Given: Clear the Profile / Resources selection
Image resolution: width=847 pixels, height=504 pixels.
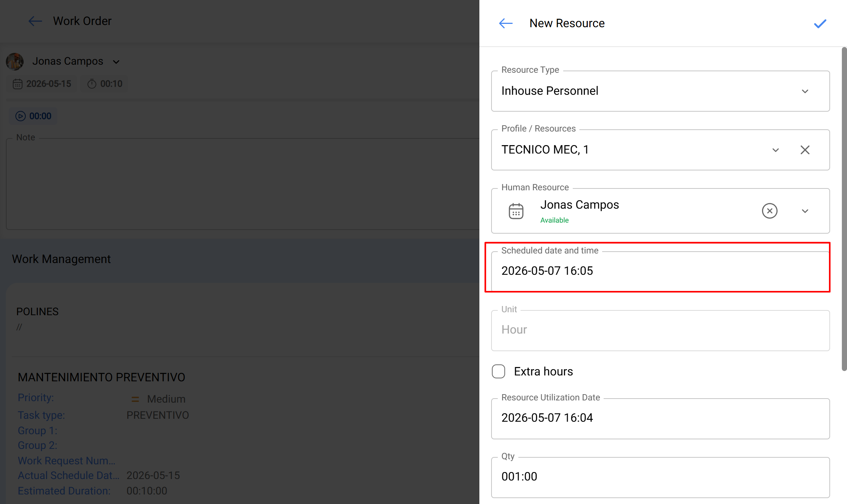Looking at the screenshot, I should click(x=805, y=150).
